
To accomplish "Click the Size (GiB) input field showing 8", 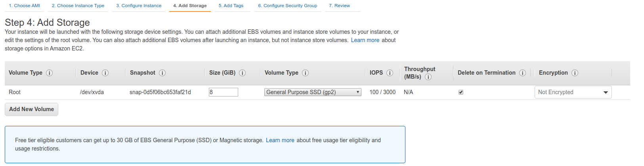I will (x=224, y=92).
